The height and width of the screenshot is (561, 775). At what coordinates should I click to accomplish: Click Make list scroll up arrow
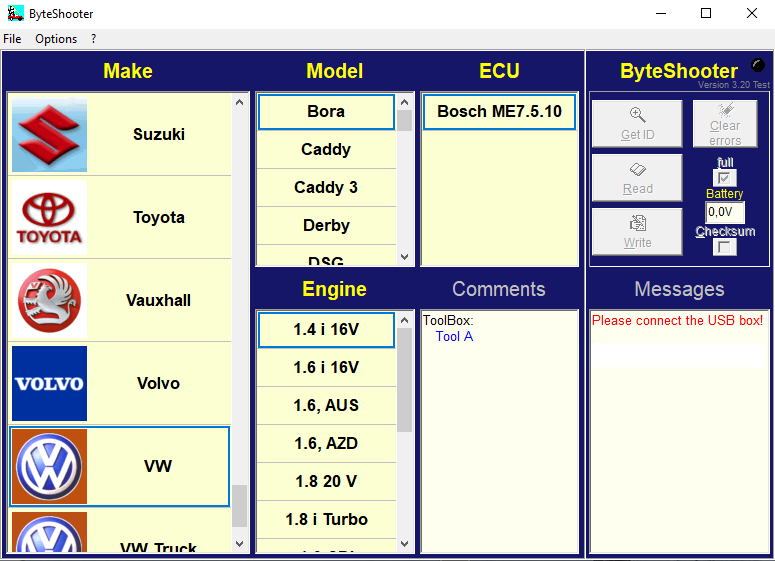pyautogui.click(x=240, y=102)
